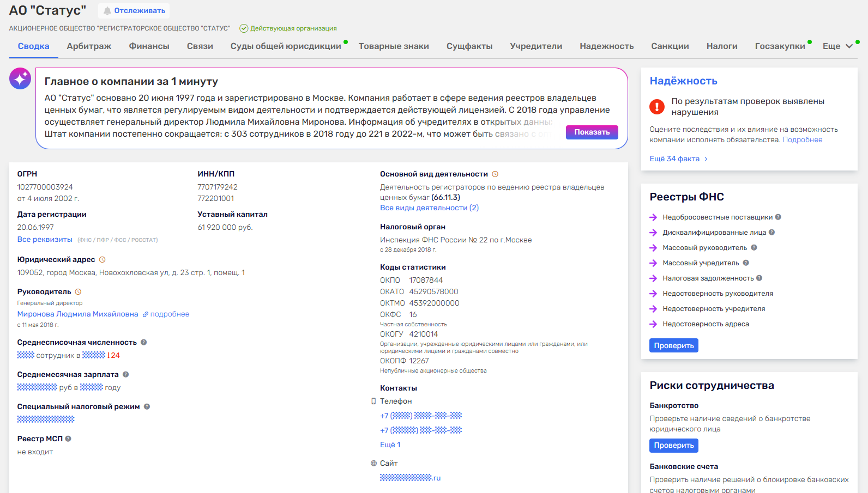Open the Связи tab
The width and height of the screenshot is (868, 493).
200,46
